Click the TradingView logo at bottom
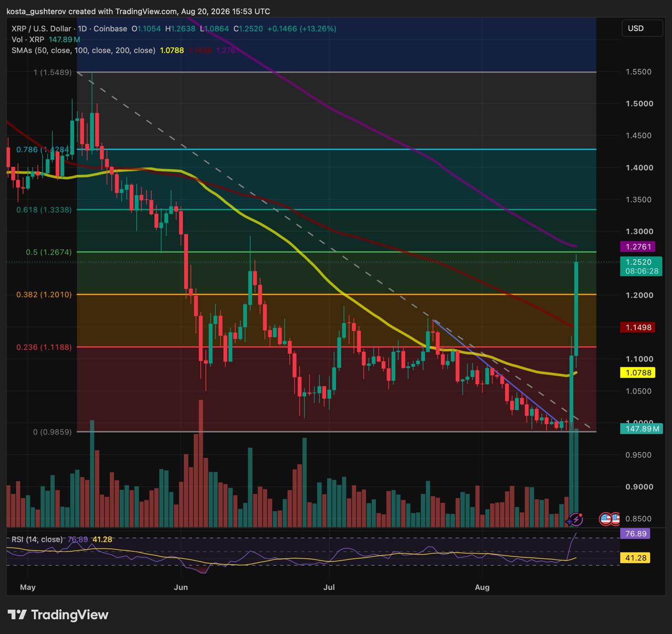Viewport: 672px width, 634px height. 58,615
